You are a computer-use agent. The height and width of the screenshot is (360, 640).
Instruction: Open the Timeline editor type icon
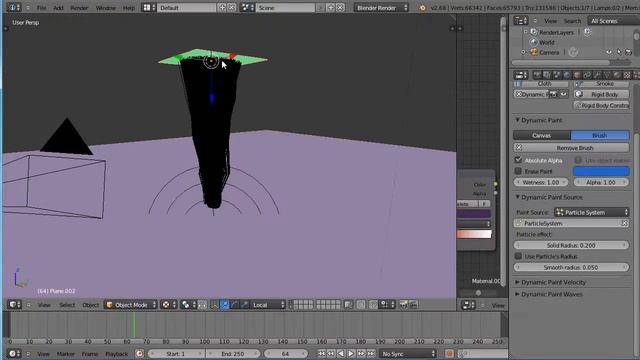[x=14, y=353]
